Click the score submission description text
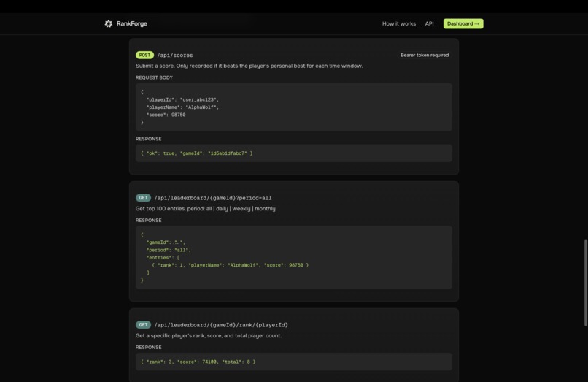Screen dimensions: 588x382 point(249,66)
